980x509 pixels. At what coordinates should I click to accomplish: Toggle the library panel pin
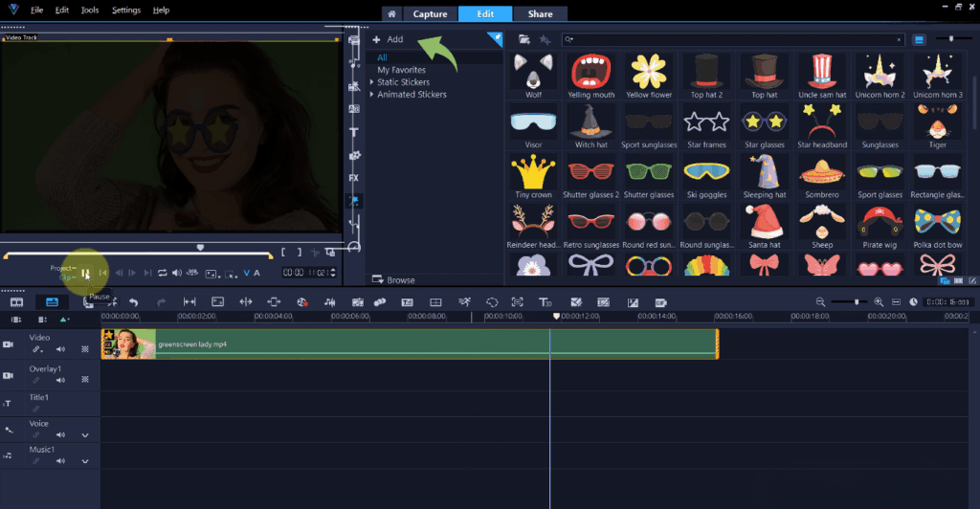497,38
